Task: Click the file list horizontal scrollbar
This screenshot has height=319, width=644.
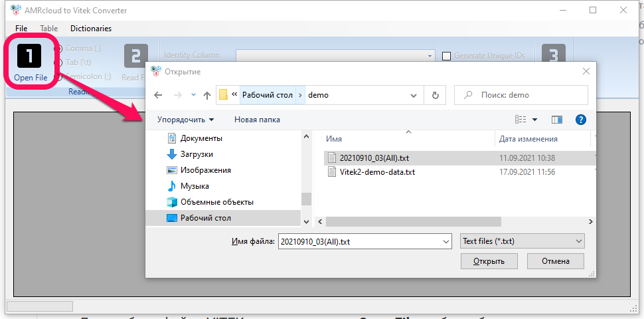Action: tap(414, 221)
